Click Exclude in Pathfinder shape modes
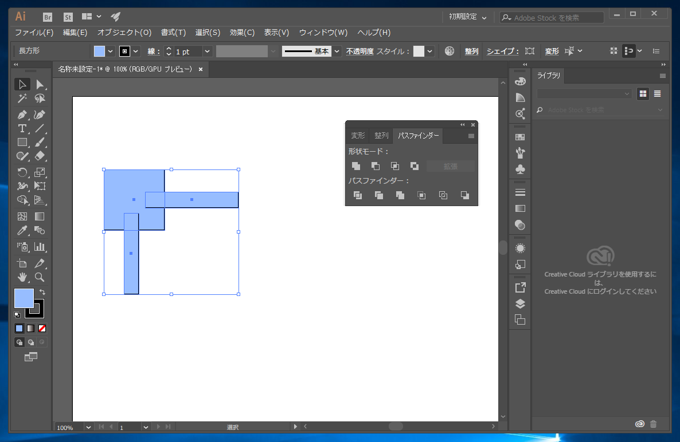 click(x=414, y=166)
